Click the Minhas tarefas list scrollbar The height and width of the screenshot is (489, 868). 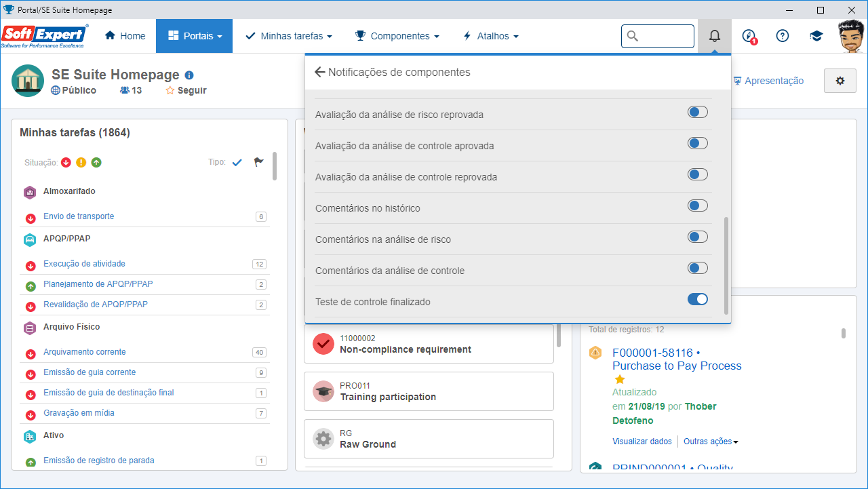(275, 165)
